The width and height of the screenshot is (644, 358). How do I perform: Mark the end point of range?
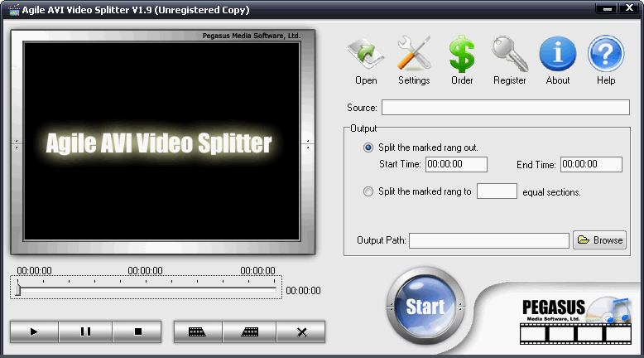249,331
